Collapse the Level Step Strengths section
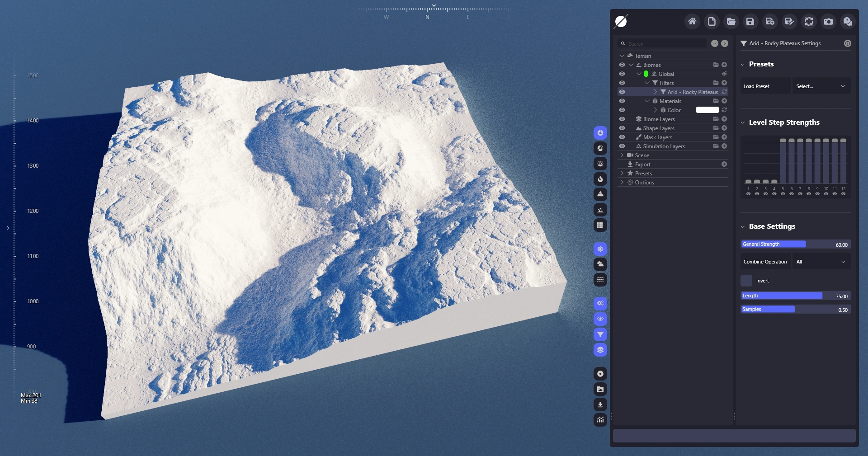 (743, 122)
